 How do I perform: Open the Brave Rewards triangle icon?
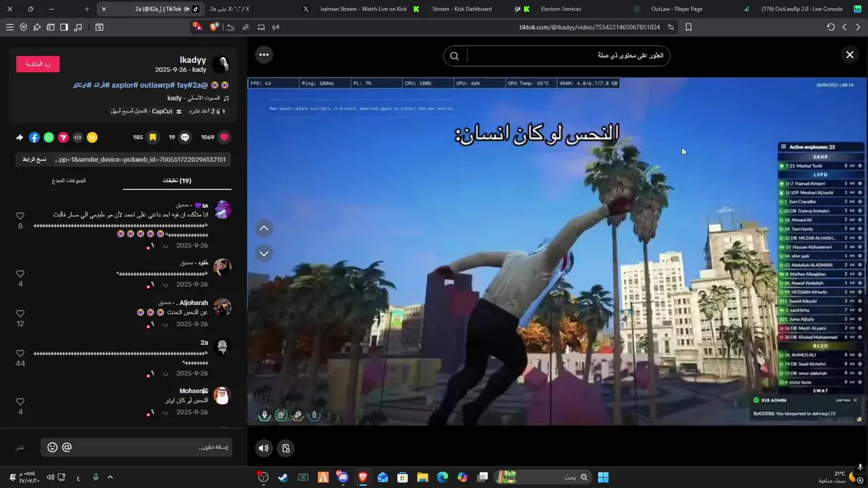coord(197,27)
